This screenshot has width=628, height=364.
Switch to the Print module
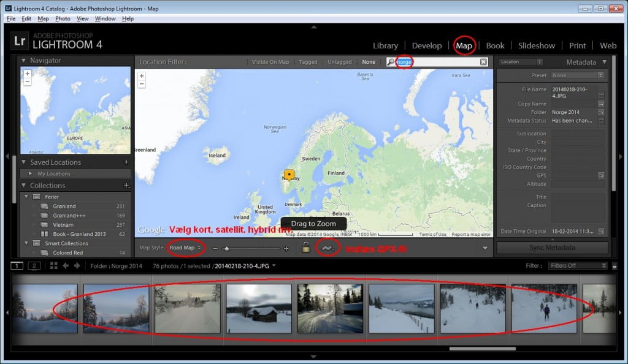[x=577, y=45]
